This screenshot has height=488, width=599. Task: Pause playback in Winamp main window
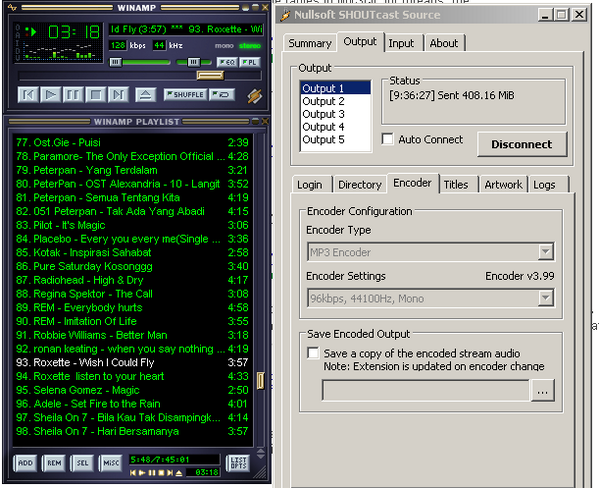(x=73, y=94)
